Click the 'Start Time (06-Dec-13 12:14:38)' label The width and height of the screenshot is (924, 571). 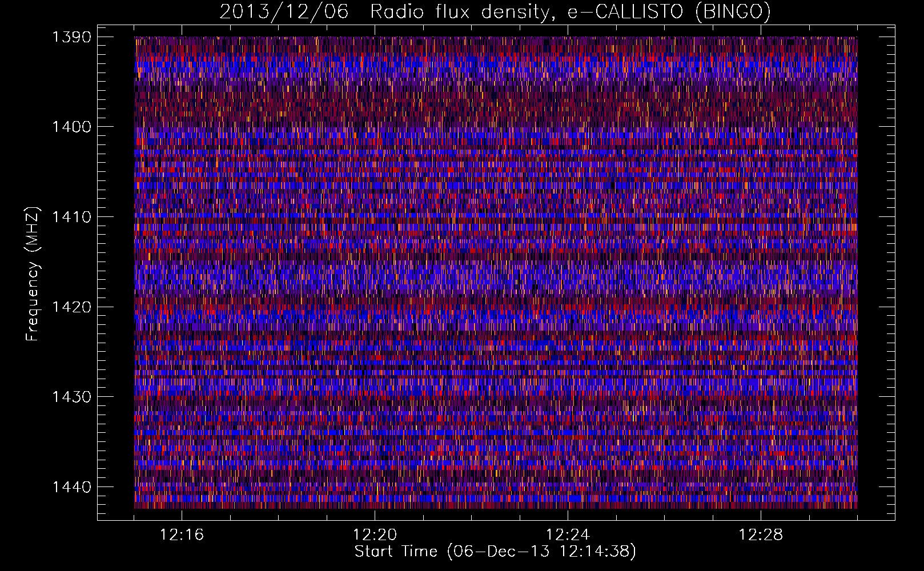pyautogui.click(x=495, y=552)
